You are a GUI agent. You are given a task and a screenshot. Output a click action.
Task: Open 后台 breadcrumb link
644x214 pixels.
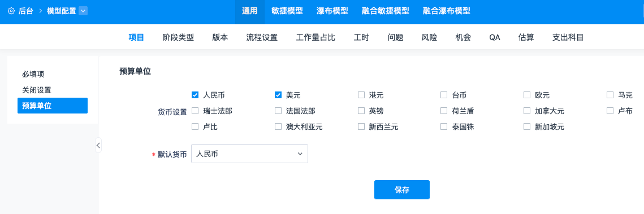click(x=26, y=11)
